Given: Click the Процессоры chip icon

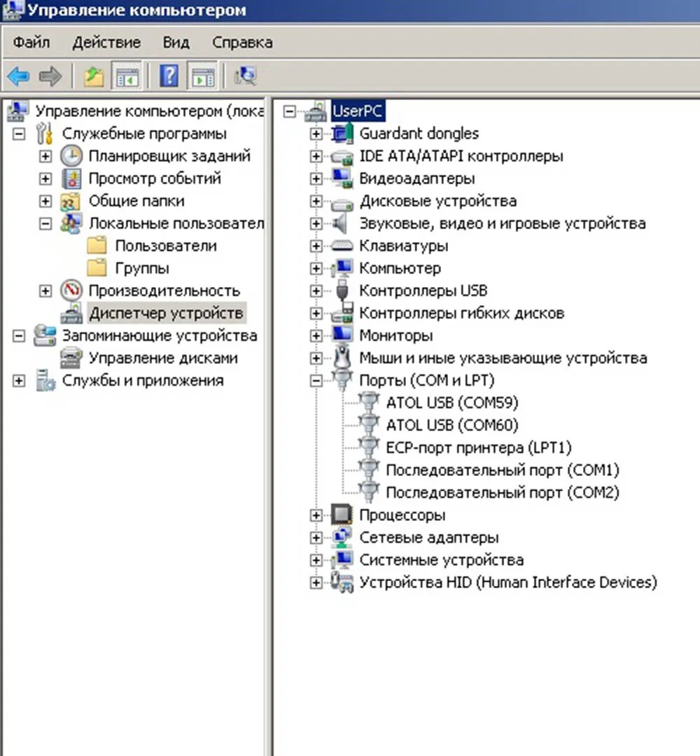Looking at the screenshot, I should [342, 515].
